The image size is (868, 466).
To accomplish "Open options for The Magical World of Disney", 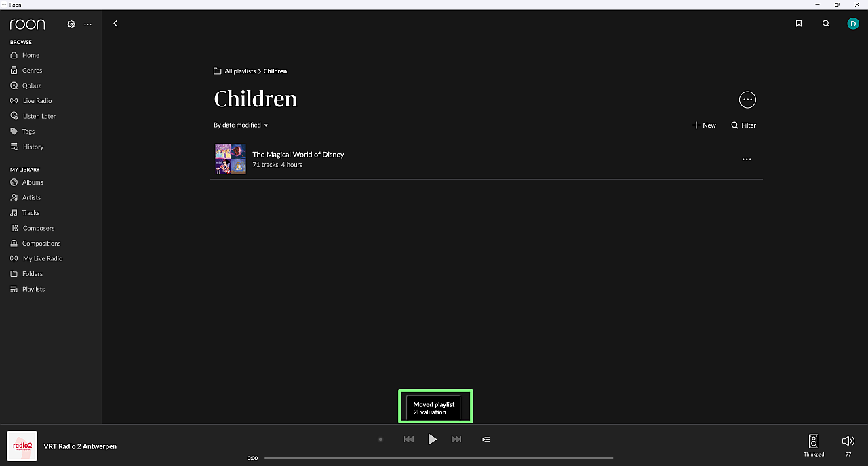I will (x=747, y=159).
